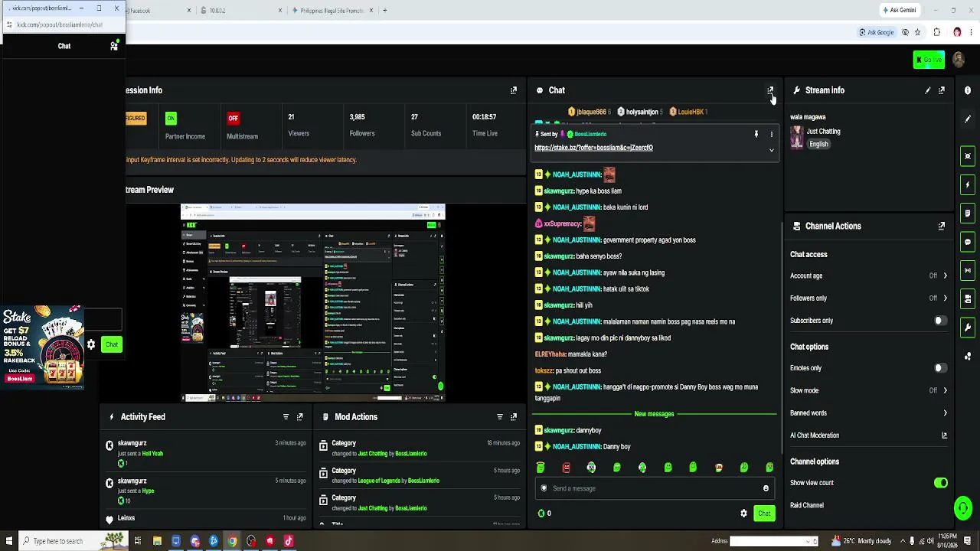Click the '3,985' followers count
This screenshot has width=980, height=551.
pyautogui.click(x=357, y=117)
